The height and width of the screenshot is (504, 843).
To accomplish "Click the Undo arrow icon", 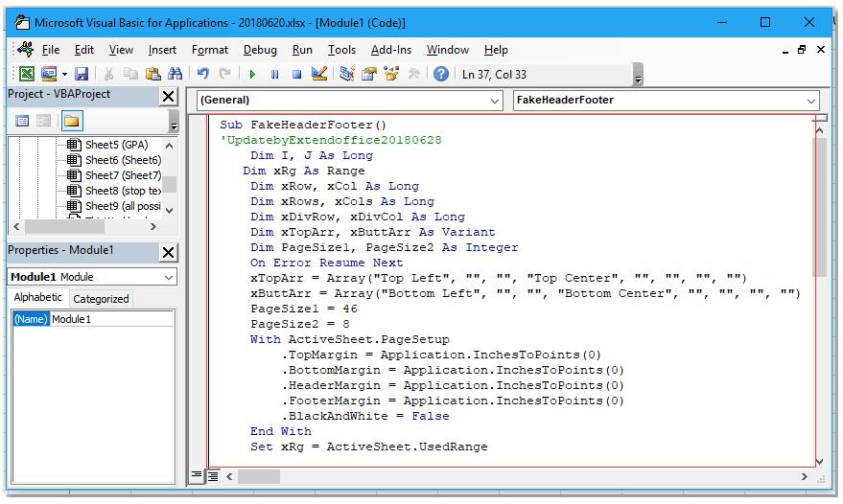I will coord(202,74).
